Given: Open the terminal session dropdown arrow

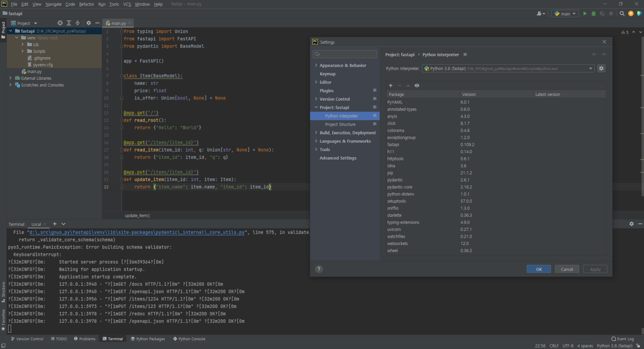Looking at the screenshot, I should tap(64, 224).
